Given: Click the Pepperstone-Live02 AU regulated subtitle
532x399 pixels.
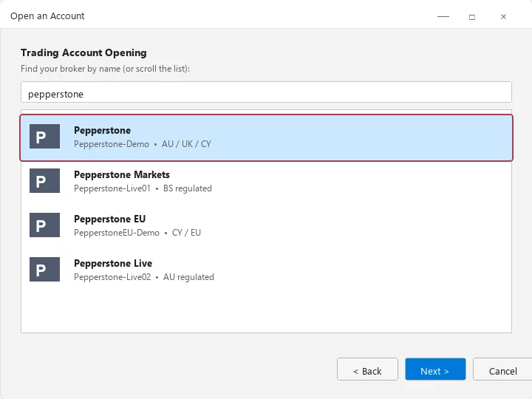Looking at the screenshot, I should click(144, 277).
